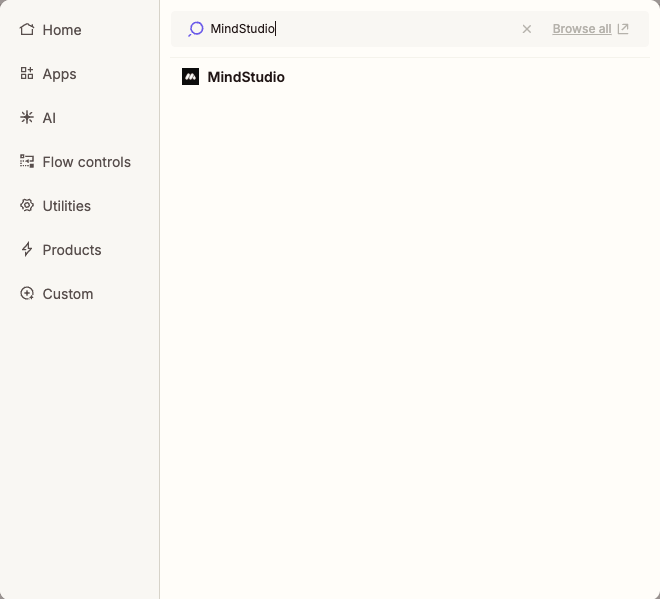The width and height of the screenshot is (660, 599).
Task: Select the AI category
Action: point(38,118)
